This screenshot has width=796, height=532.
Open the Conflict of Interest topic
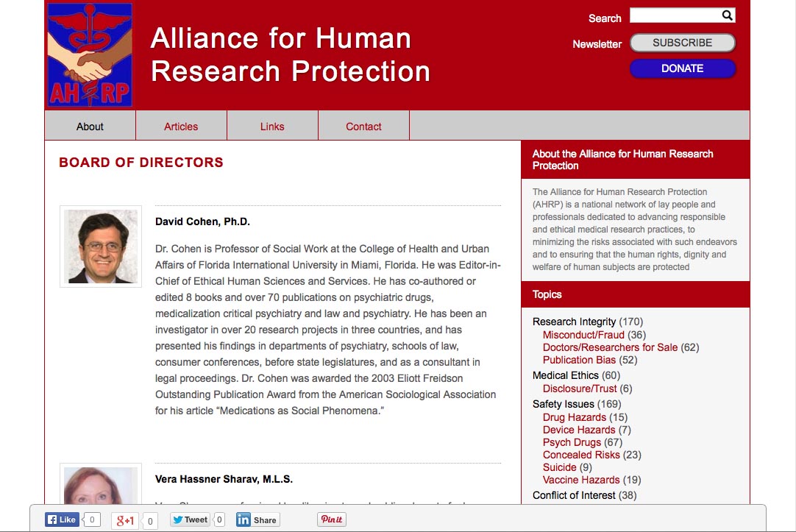pos(574,495)
